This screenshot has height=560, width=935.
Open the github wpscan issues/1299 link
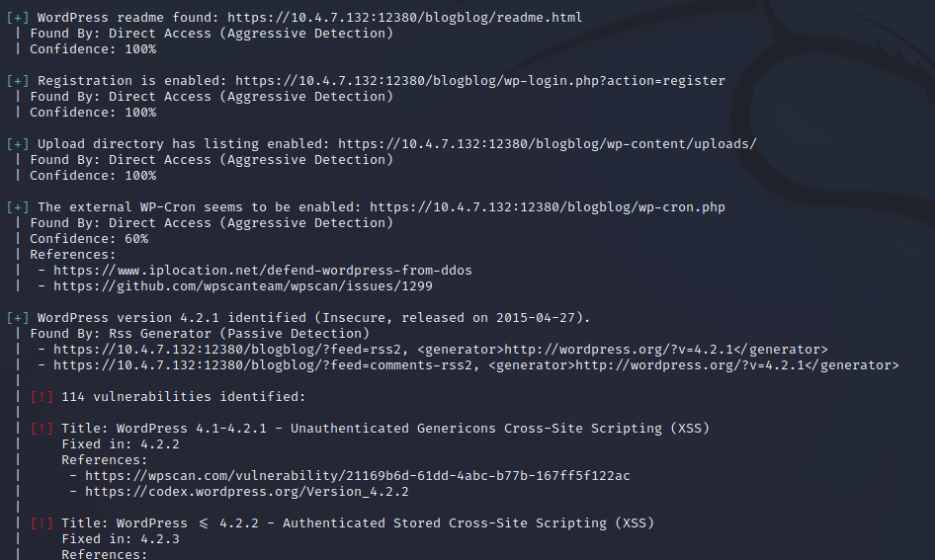pos(243,286)
